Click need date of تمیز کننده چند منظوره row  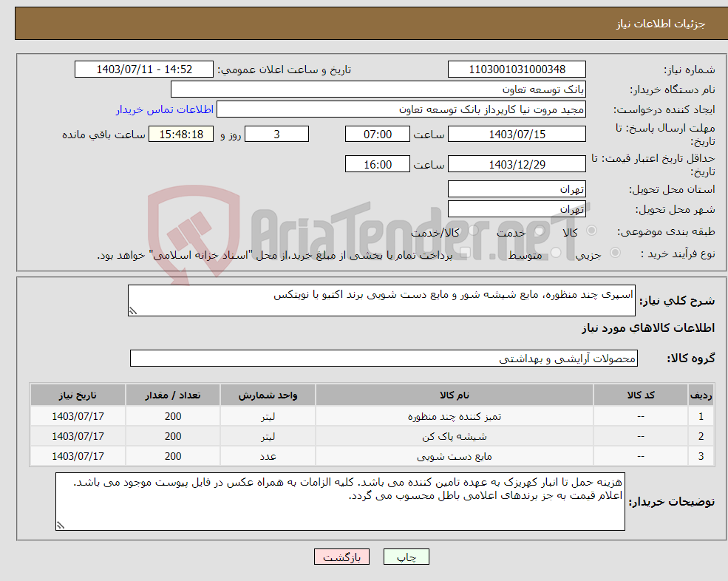[78, 417]
